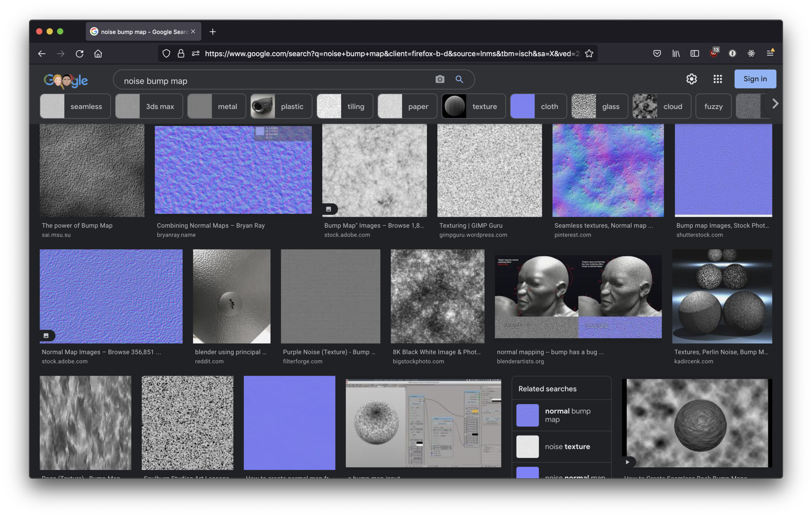
Task: Open Google settings gear icon
Action: tap(691, 79)
